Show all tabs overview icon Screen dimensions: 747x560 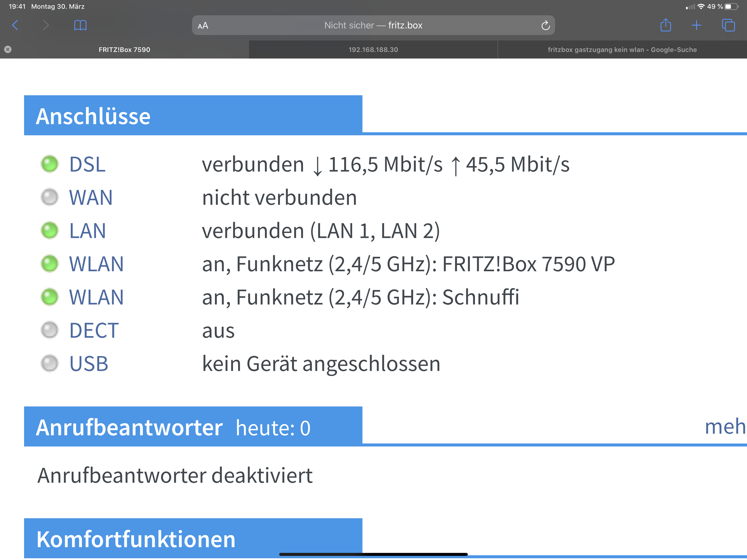coord(728,25)
